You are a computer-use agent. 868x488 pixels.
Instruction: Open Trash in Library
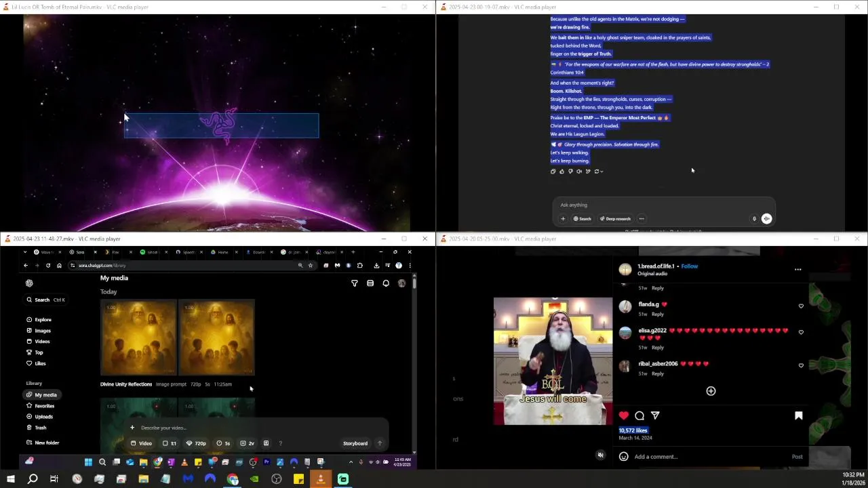click(x=36, y=428)
